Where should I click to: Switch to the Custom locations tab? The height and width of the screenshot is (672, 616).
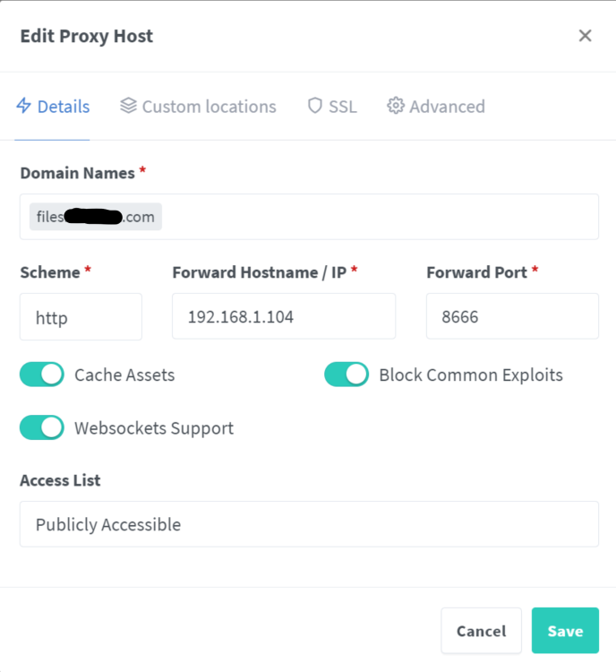click(x=198, y=107)
